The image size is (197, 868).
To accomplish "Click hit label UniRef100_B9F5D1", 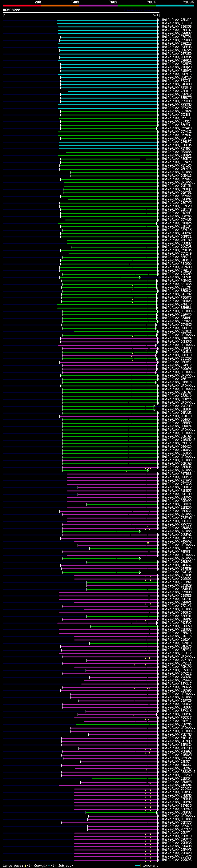I will coord(177,277).
